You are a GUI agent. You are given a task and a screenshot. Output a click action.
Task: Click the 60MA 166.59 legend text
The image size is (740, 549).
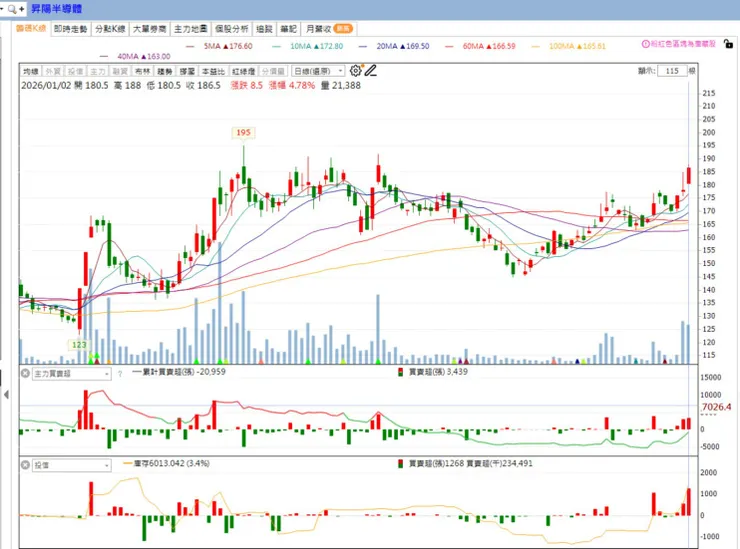[x=489, y=46]
